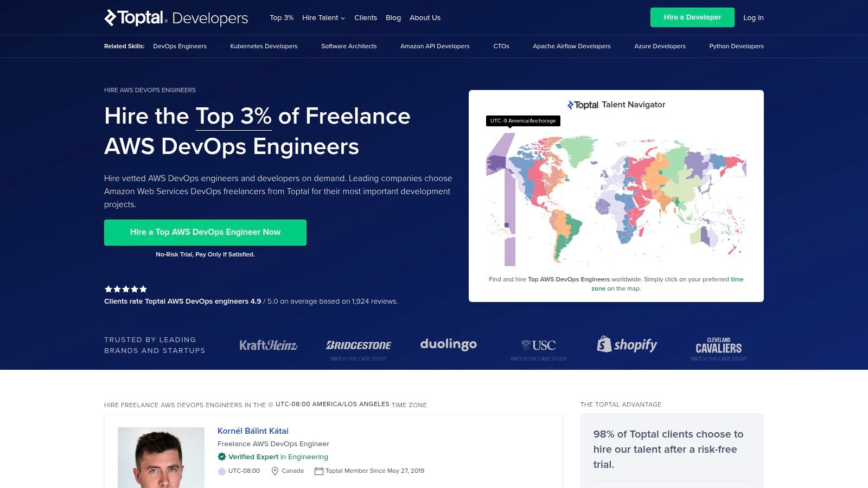The width and height of the screenshot is (868, 488).
Task: Open the Log In link
Action: [x=753, y=17]
